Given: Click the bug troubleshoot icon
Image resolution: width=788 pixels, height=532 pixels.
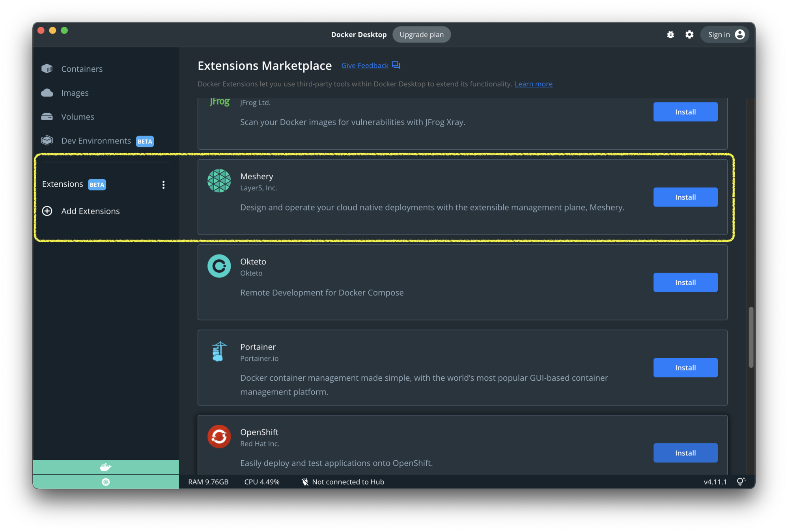Looking at the screenshot, I should point(670,35).
